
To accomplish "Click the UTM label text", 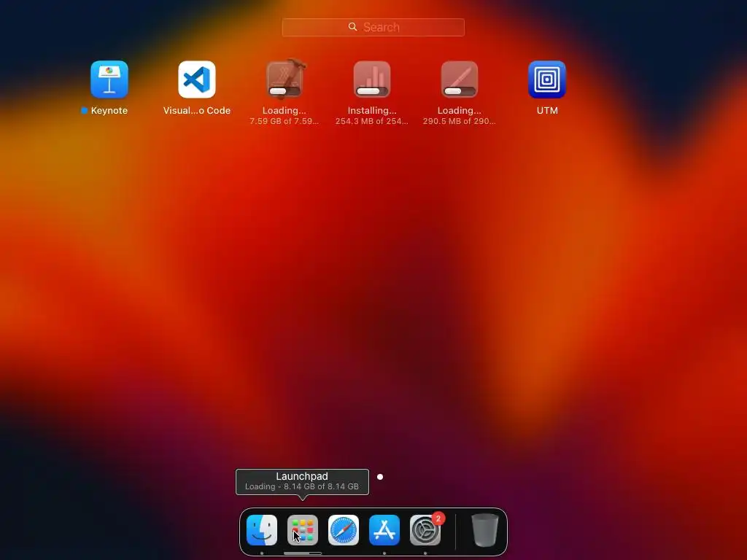I will pos(547,111).
